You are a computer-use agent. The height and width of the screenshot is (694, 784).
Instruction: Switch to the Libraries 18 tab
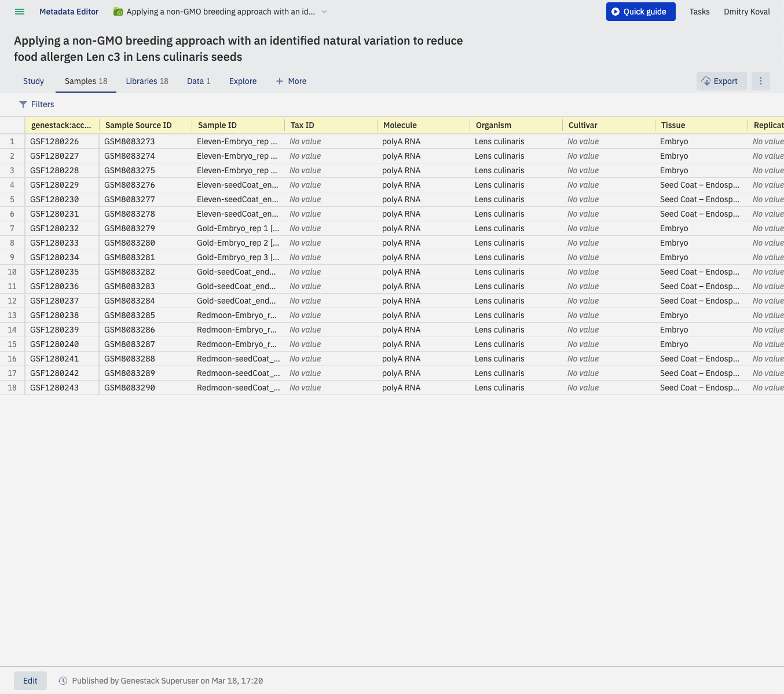point(147,81)
